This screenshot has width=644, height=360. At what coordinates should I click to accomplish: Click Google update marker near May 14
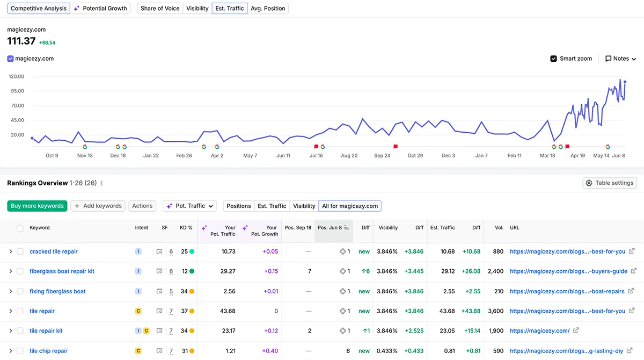tap(608, 146)
